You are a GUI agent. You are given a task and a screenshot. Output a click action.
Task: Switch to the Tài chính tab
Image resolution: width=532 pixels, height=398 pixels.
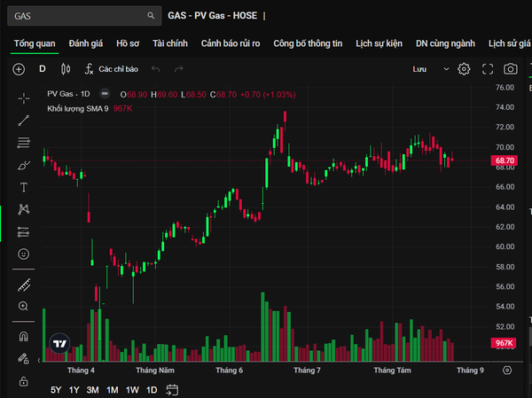click(x=170, y=43)
